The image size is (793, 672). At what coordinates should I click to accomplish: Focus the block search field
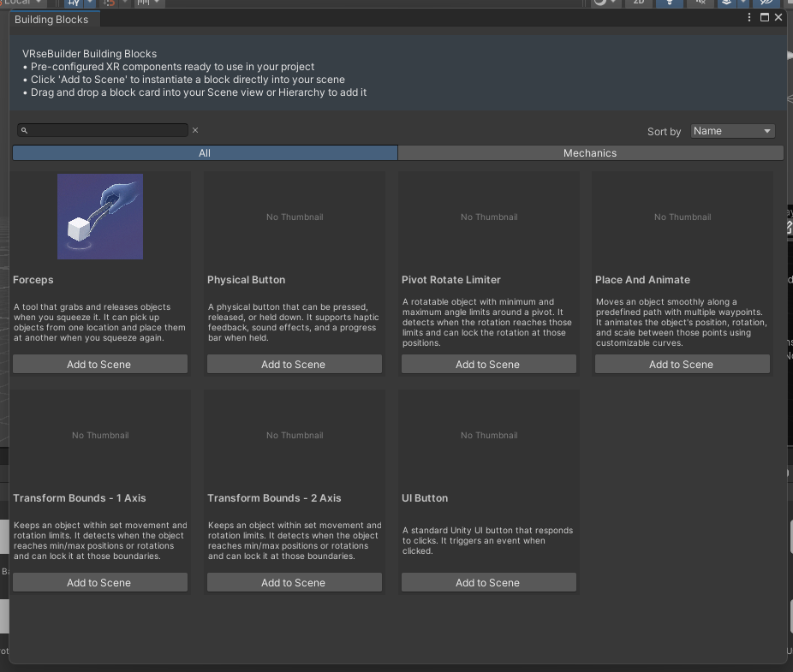(103, 130)
